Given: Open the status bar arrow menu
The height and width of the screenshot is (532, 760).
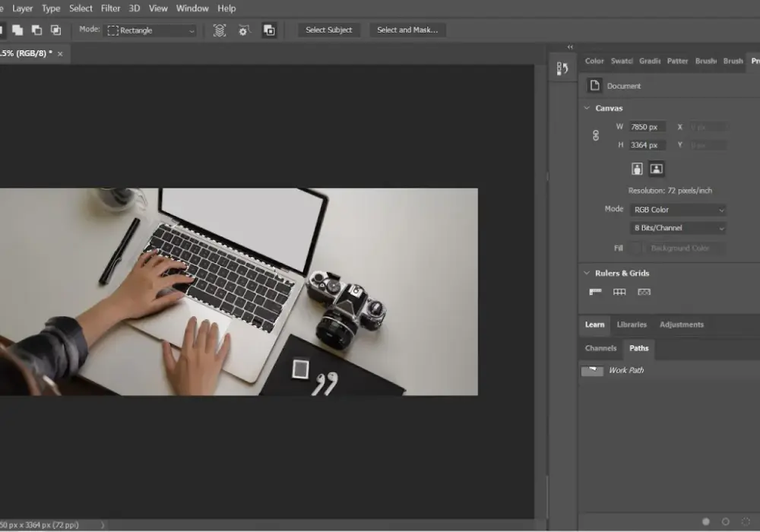Looking at the screenshot, I should [103, 524].
